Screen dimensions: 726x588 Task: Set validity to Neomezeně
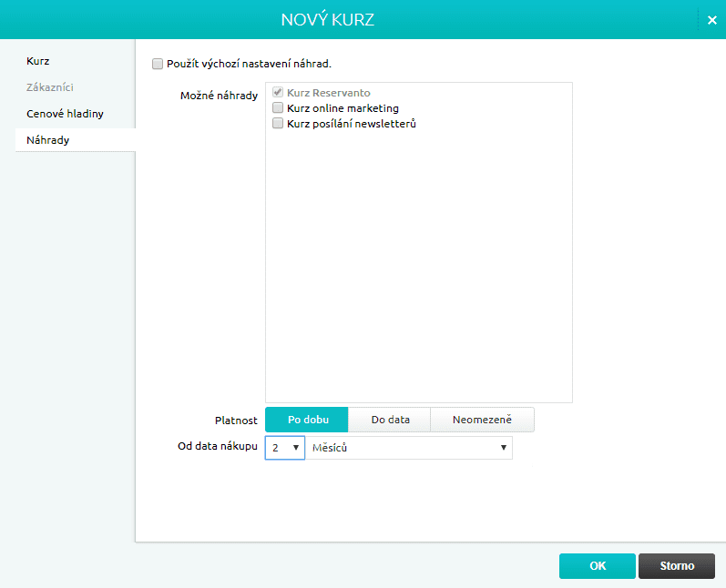tap(482, 420)
